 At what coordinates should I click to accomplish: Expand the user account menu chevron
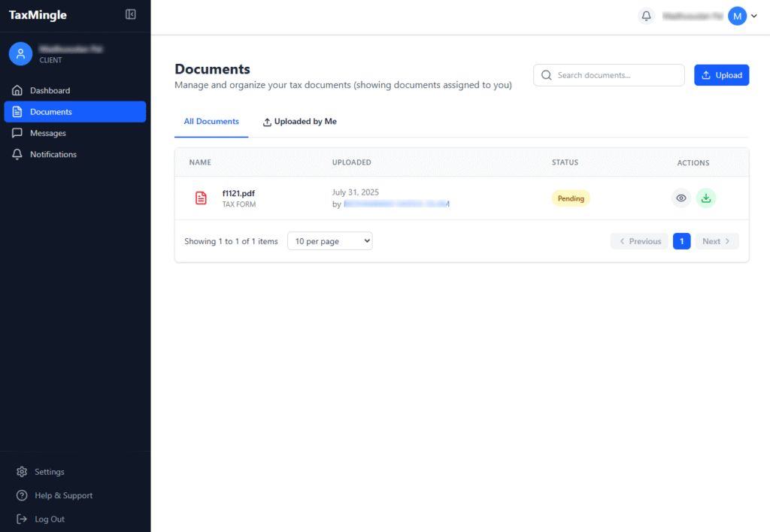754,17
